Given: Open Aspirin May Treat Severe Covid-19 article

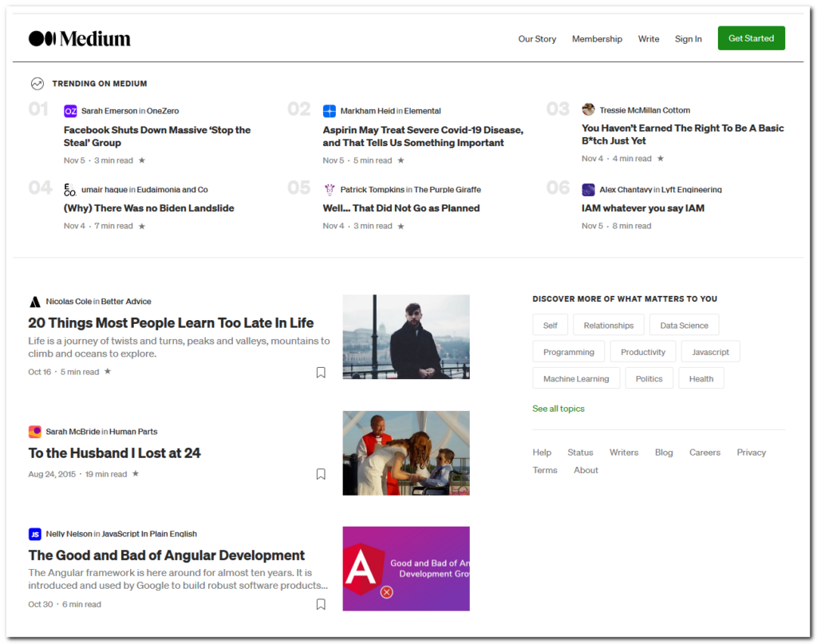Looking at the screenshot, I should click(423, 136).
